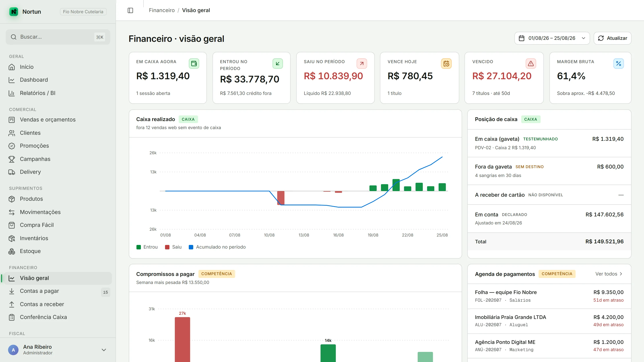The width and height of the screenshot is (644, 362).
Task: Open the date range 01/08/26 – 25/08/26 dropdown
Action: click(x=552, y=38)
